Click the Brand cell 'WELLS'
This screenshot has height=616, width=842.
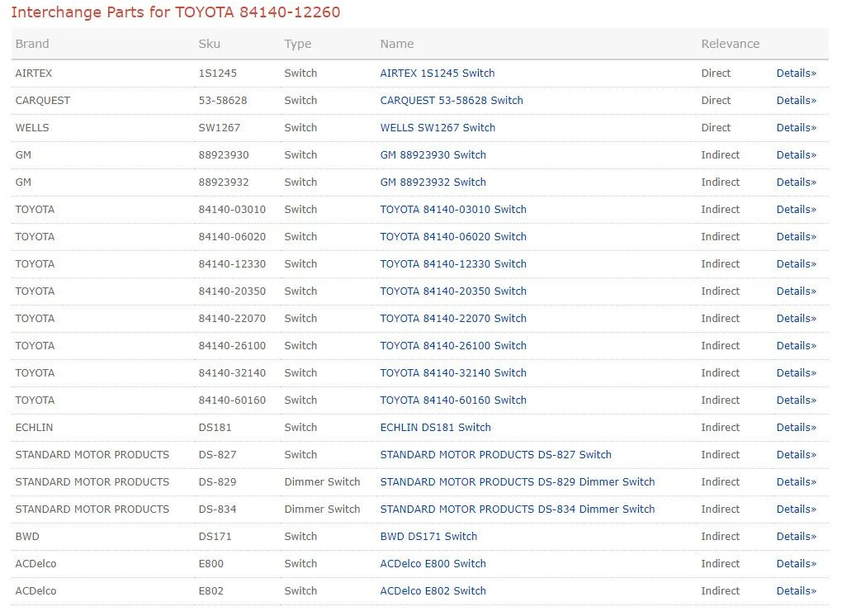[x=32, y=128]
